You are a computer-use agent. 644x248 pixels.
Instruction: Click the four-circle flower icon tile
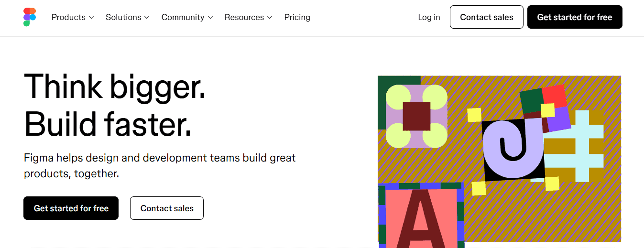click(416, 116)
